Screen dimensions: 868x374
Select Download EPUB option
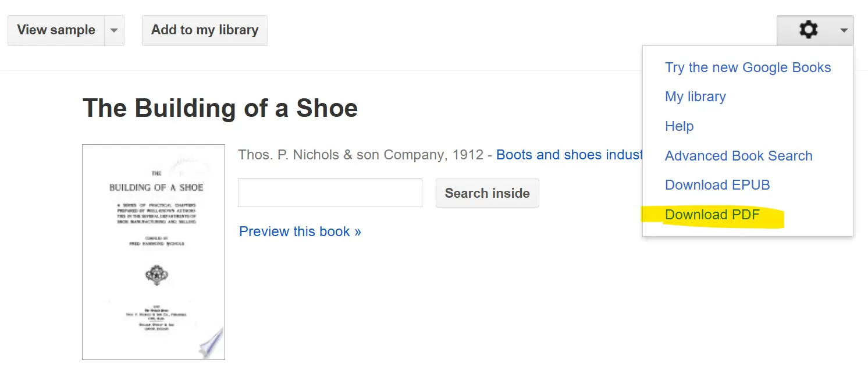point(717,185)
